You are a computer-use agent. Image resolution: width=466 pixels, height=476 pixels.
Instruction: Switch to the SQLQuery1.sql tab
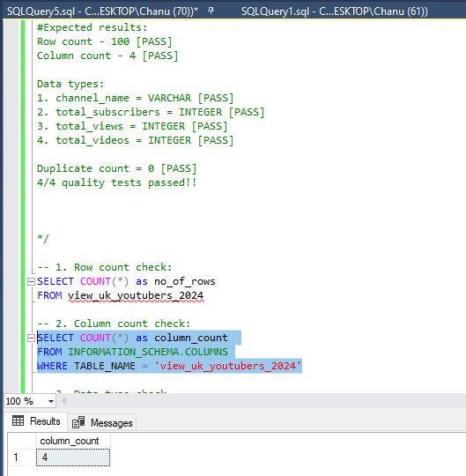(x=335, y=11)
